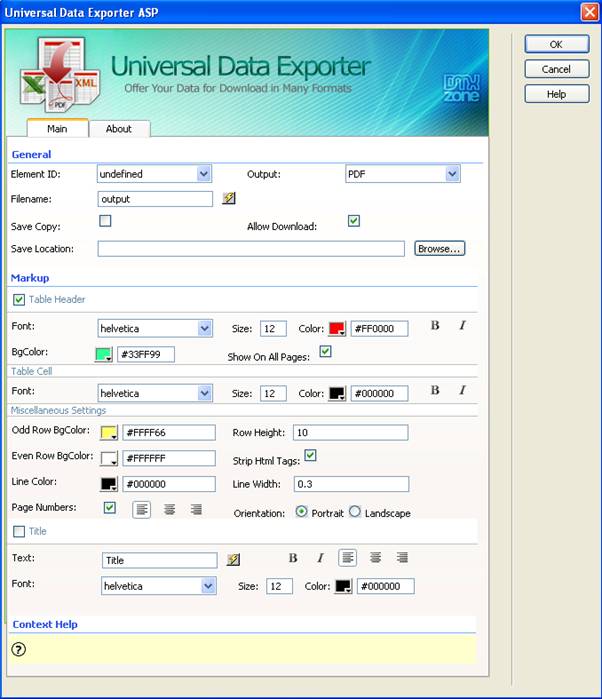Image resolution: width=602 pixels, height=699 pixels.
Task: Select Portrait orientation
Action: coord(302,511)
